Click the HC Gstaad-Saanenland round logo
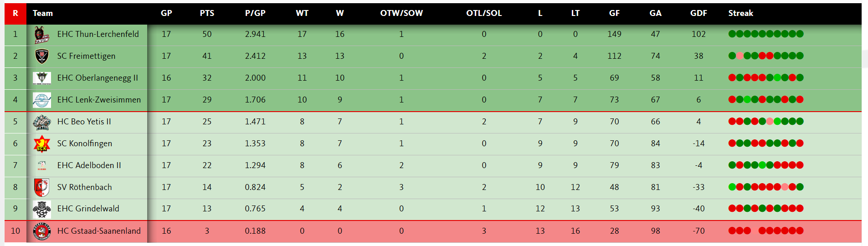 pyautogui.click(x=41, y=231)
